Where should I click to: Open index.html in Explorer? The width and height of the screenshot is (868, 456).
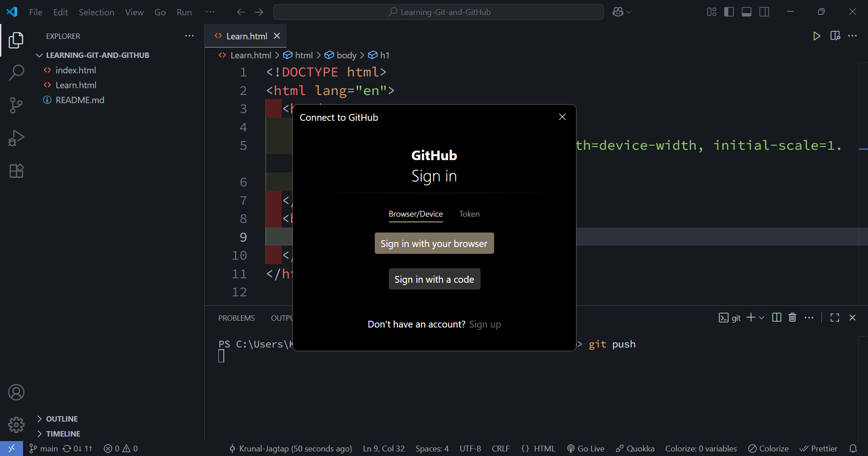(x=76, y=70)
